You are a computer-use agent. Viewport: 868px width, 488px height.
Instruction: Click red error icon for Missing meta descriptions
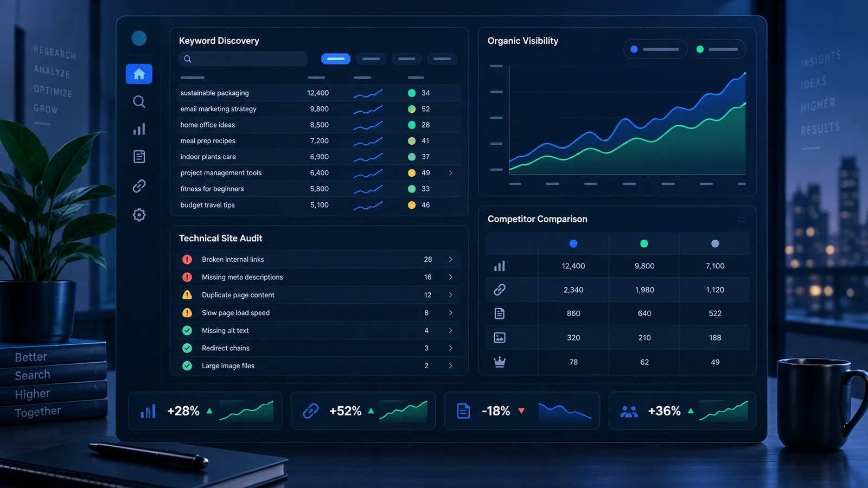pyautogui.click(x=187, y=277)
